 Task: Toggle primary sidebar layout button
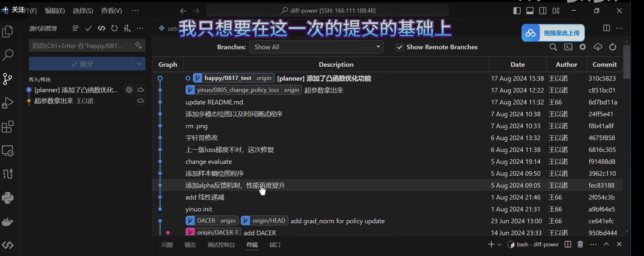[517, 11]
